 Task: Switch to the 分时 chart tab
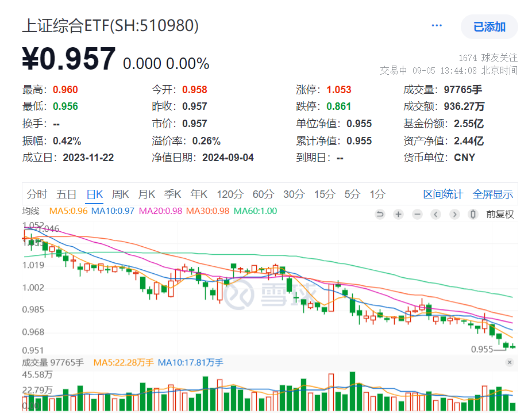pyautogui.click(x=37, y=194)
